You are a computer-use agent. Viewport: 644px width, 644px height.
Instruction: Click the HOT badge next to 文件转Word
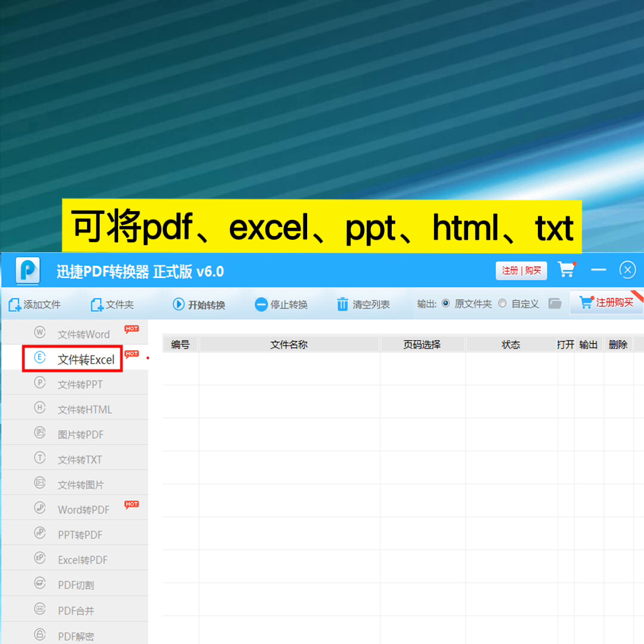click(x=131, y=329)
